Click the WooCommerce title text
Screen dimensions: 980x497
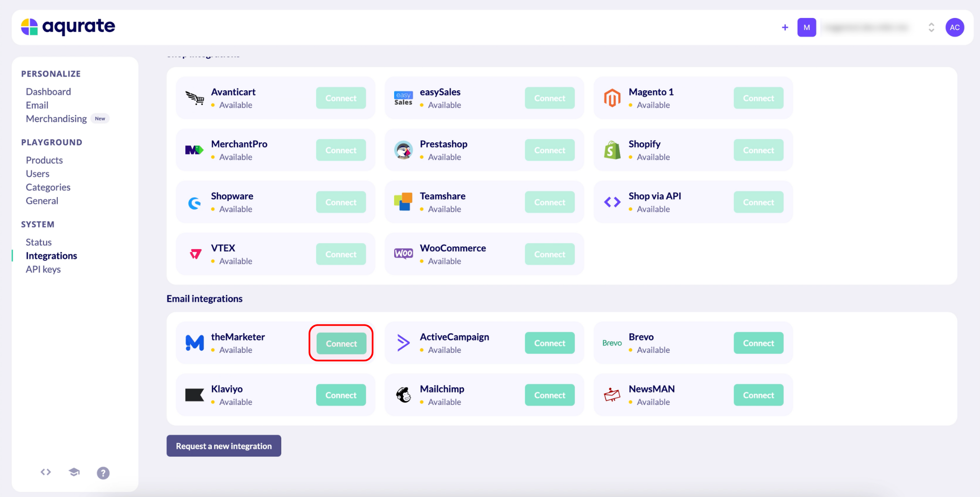[453, 248]
